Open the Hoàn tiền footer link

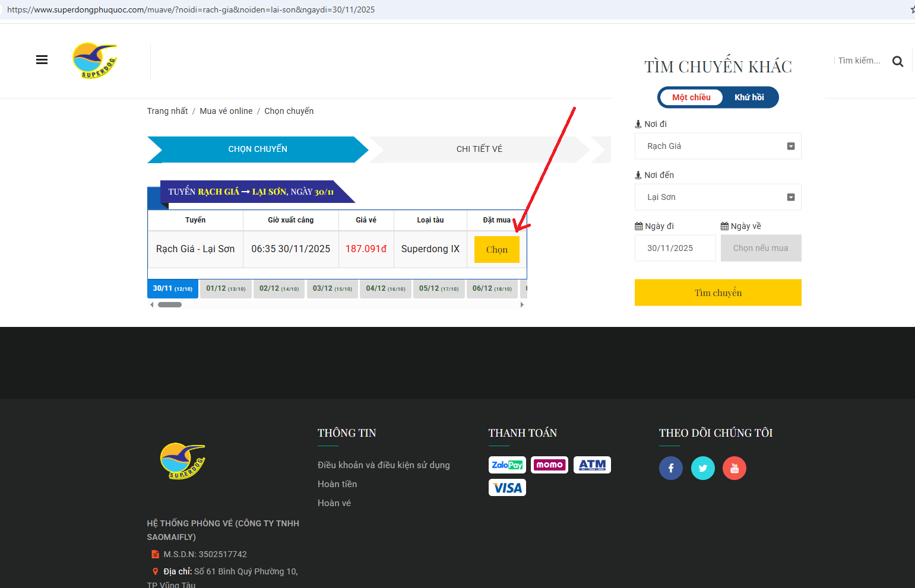click(337, 484)
